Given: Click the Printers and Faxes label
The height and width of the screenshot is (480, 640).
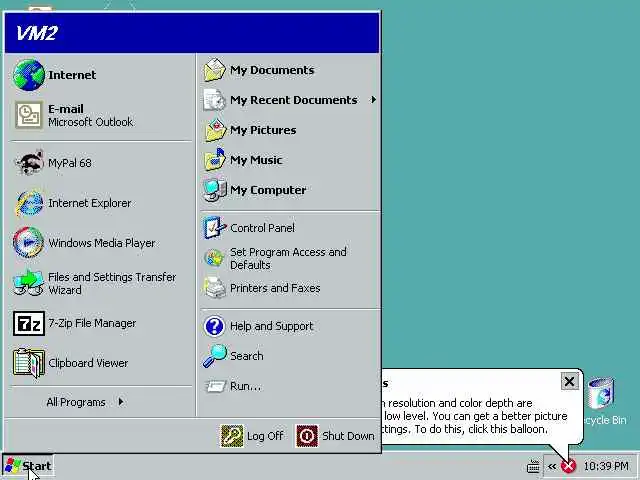Looking at the screenshot, I should (275, 288).
